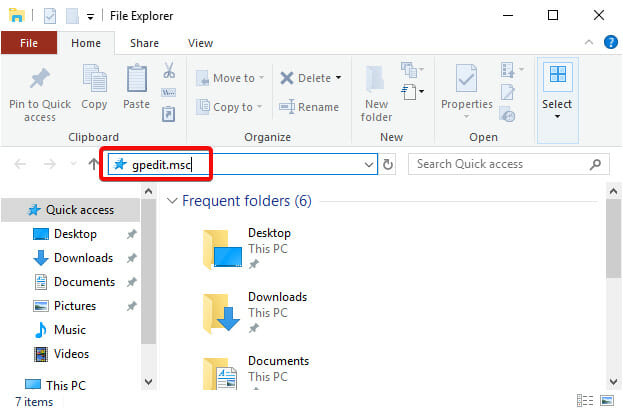Click the Up one level arrow
This screenshot has width=623, height=414.
pos(93,164)
